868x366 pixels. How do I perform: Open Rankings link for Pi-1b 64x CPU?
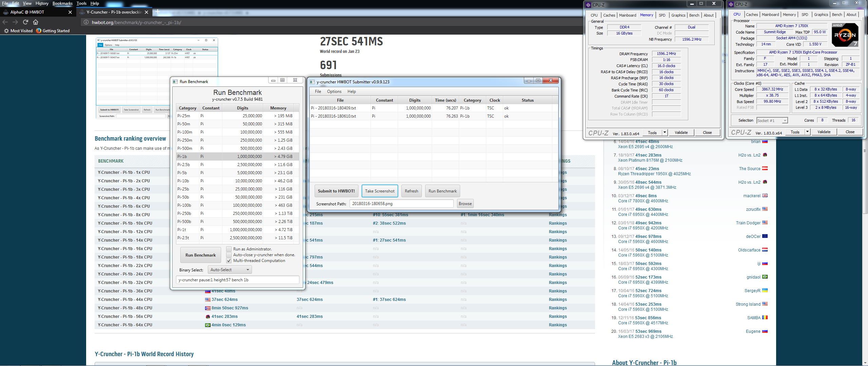pyautogui.click(x=558, y=325)
